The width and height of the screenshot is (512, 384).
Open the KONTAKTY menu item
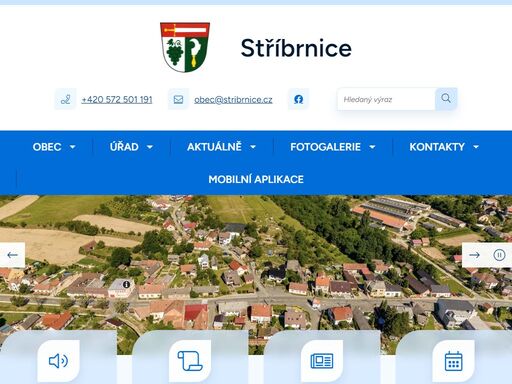tap(437, 147)
